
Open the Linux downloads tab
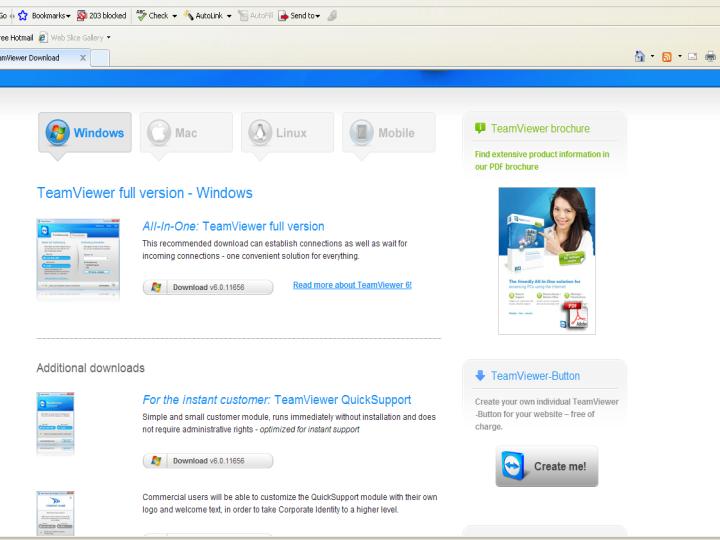point(287,133)
